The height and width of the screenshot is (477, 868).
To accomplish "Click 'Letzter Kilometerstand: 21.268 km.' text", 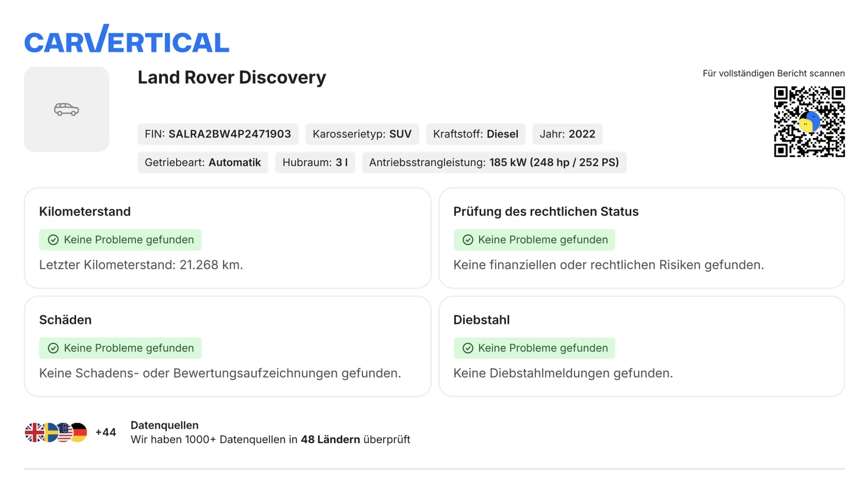I will [x=141, y=265].
